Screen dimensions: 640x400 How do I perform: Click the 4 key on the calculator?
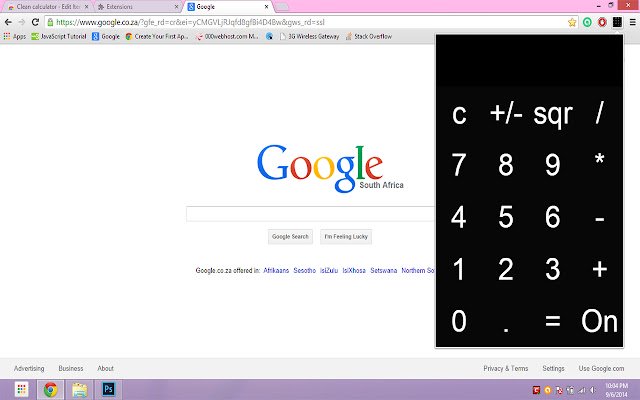coord(459,217)
